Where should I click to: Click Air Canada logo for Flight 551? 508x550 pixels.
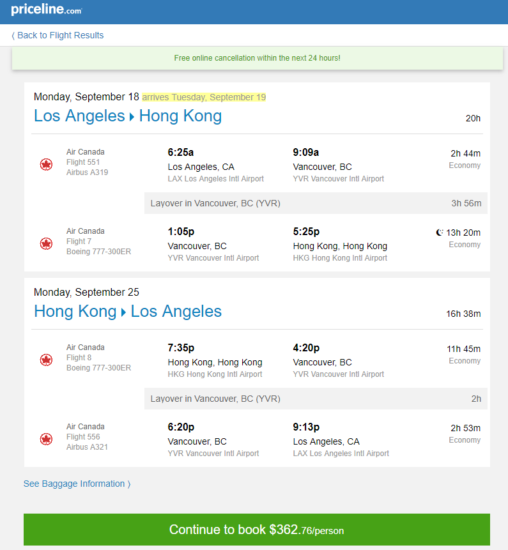coord(46,164)
